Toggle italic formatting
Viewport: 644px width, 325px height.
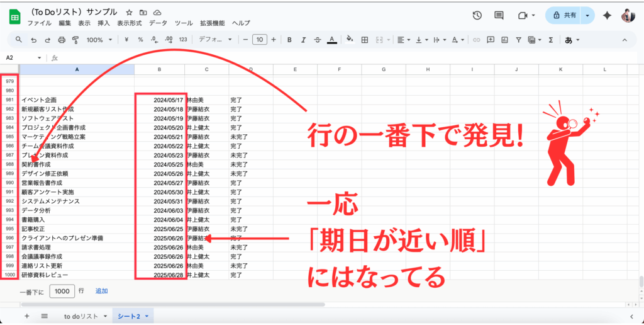coord(304,40)
